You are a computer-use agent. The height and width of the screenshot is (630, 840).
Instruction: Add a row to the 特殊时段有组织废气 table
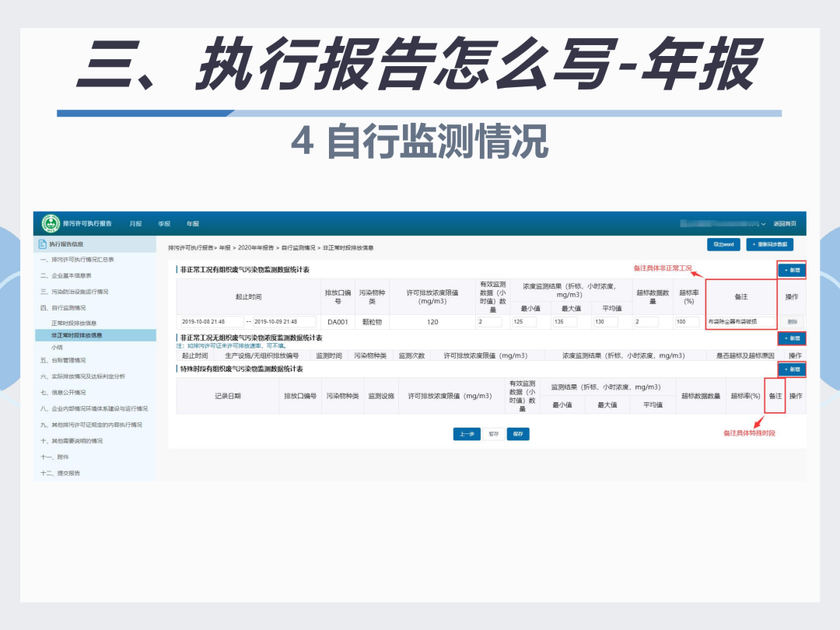(x=792, y=369)
